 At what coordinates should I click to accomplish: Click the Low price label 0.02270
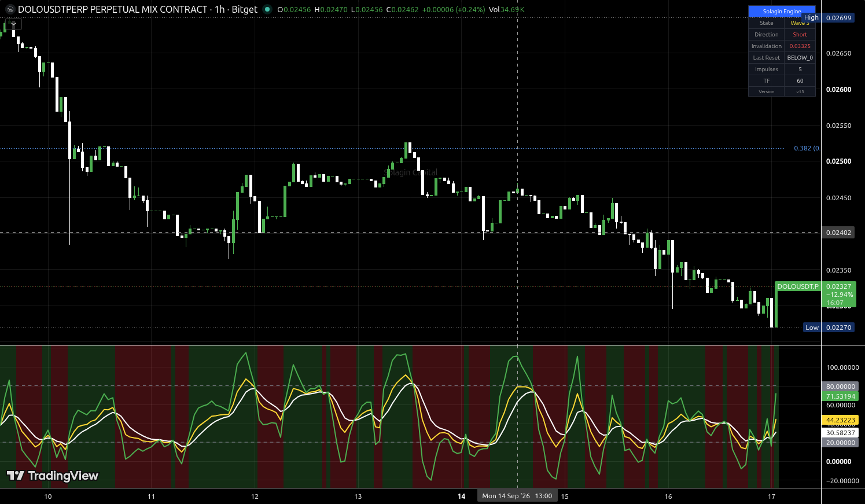pos(838,328)
